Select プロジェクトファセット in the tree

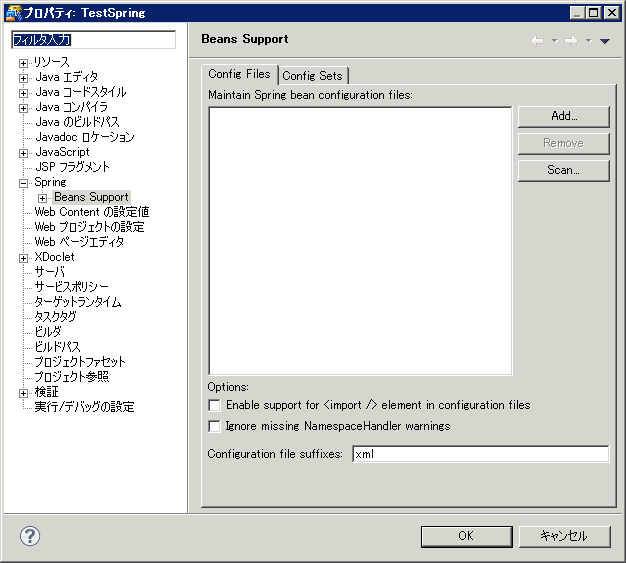[80, 362]
